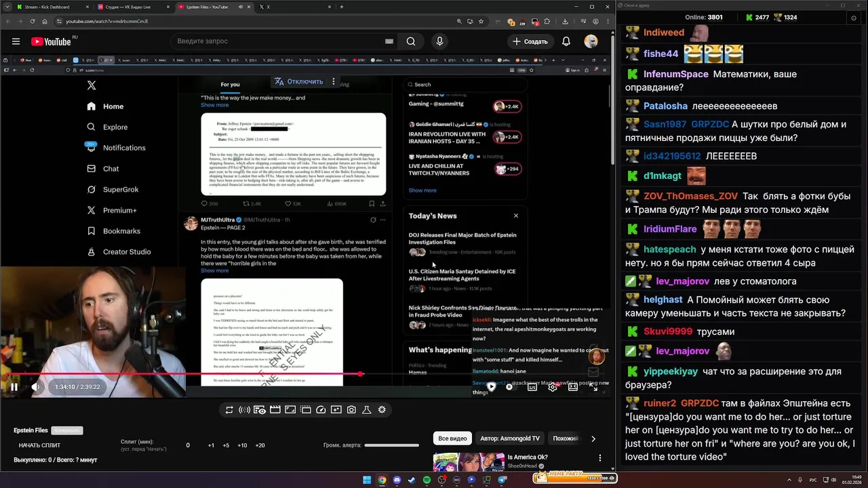The width and height of the screenshot is (868, 488).
Task: Open the Is America Ok? video thumbnail
Action: click(468, 462)
